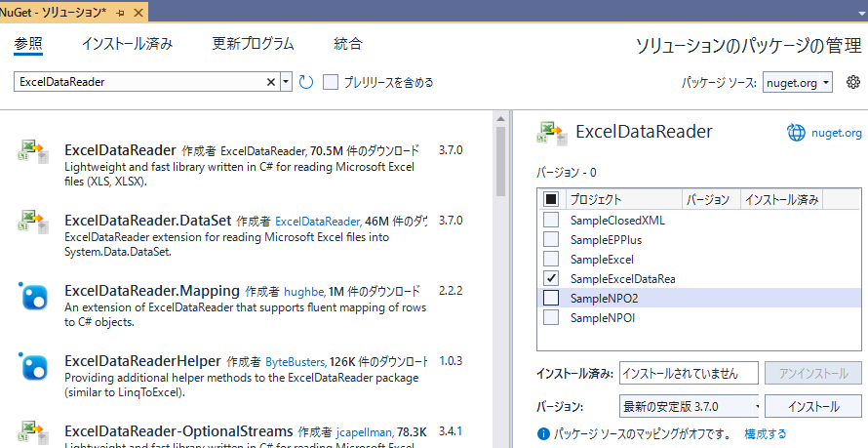Viewport: 868px width, 448px height.
Task: Click ExcelDataReader package icon in list
Action: [33, 151]
